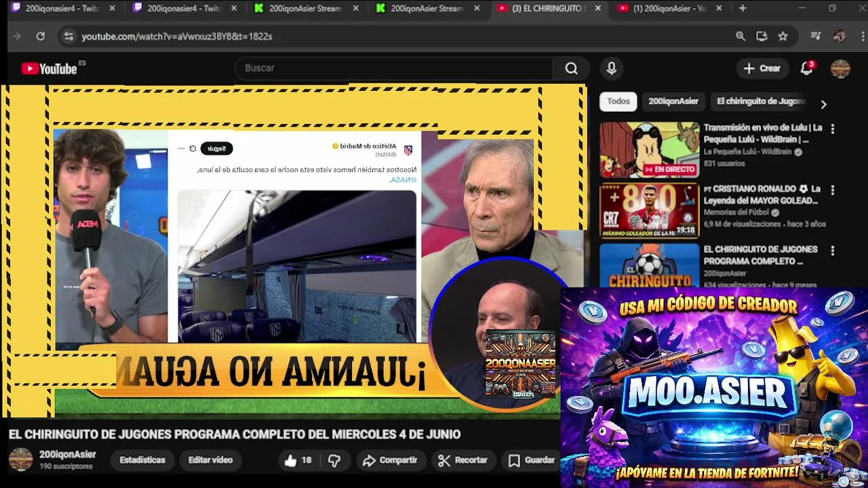Select the 200iqonAsier filter chip
The height and width of the screenshot is (488, 868).
point(673,101)
